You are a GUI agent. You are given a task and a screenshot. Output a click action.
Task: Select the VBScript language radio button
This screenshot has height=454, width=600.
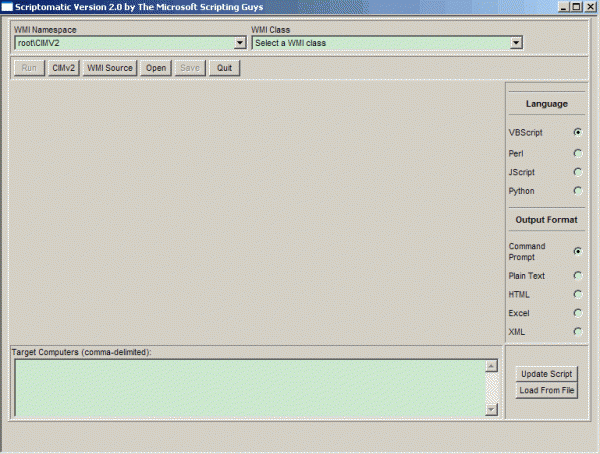577,132
